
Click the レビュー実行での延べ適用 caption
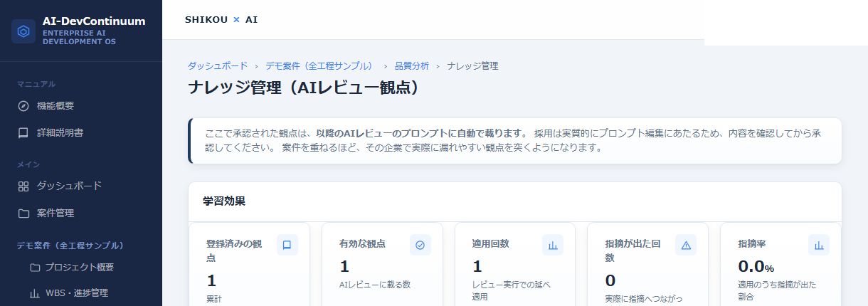(x=512, y=290)
